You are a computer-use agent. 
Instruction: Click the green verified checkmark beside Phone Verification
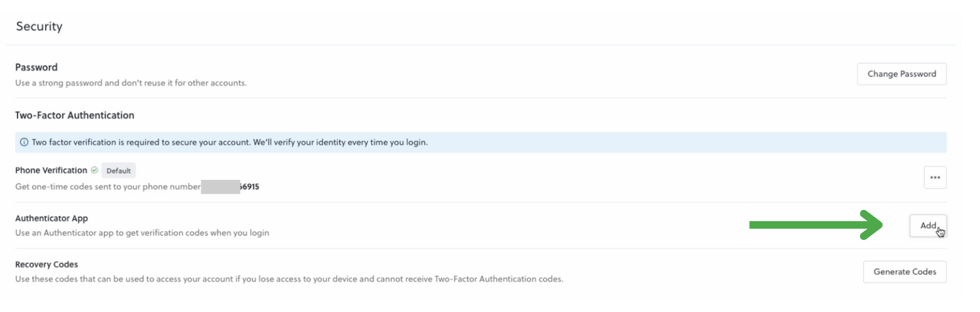(94, 170)
